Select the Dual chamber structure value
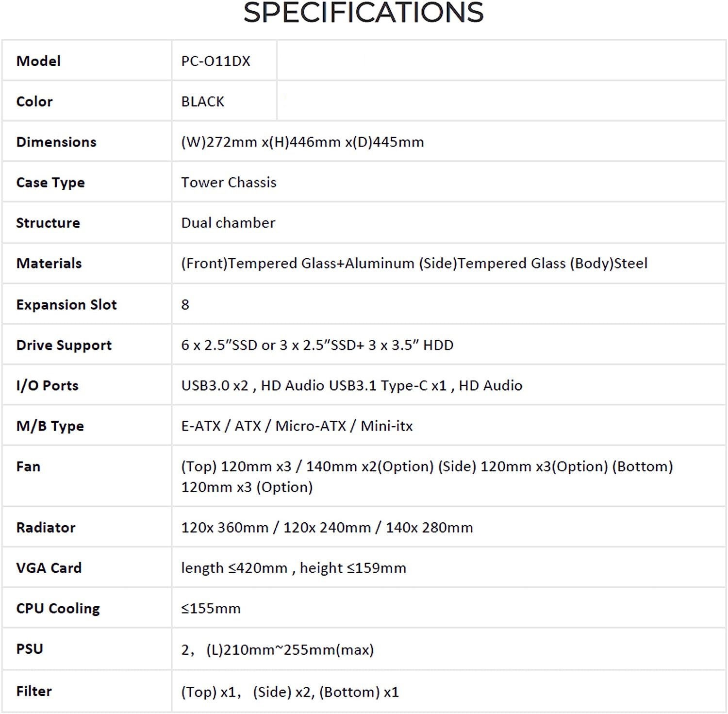This screenshot has width=728, height=714. [228, 223]
